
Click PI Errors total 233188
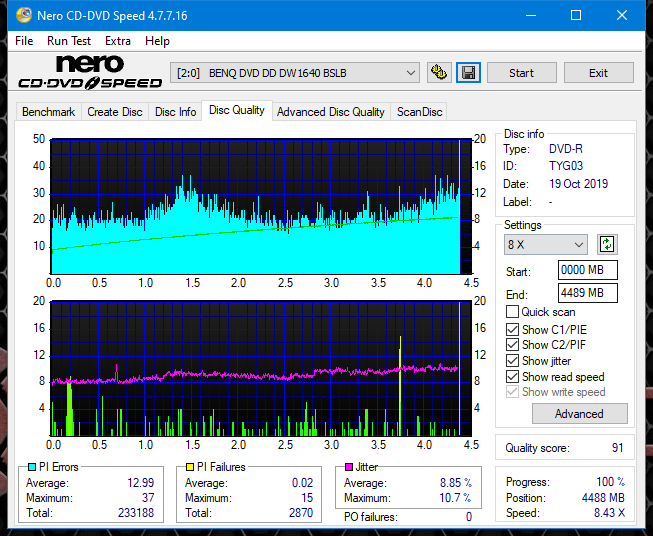tap(136, 513)
